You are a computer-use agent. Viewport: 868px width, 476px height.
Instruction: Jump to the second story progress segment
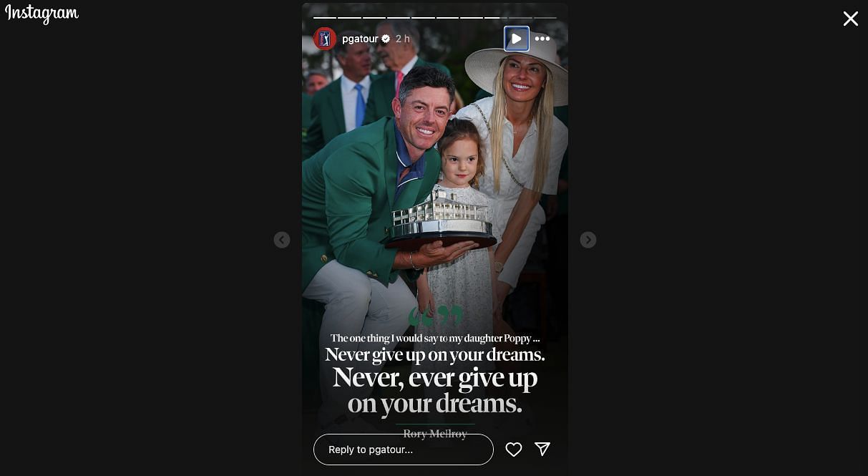(x=349, y=18)
